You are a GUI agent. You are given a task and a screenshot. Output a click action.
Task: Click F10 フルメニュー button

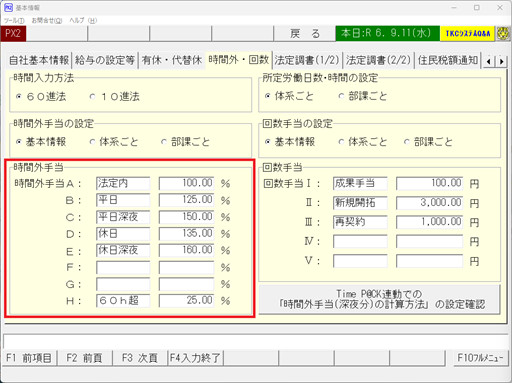480,358
